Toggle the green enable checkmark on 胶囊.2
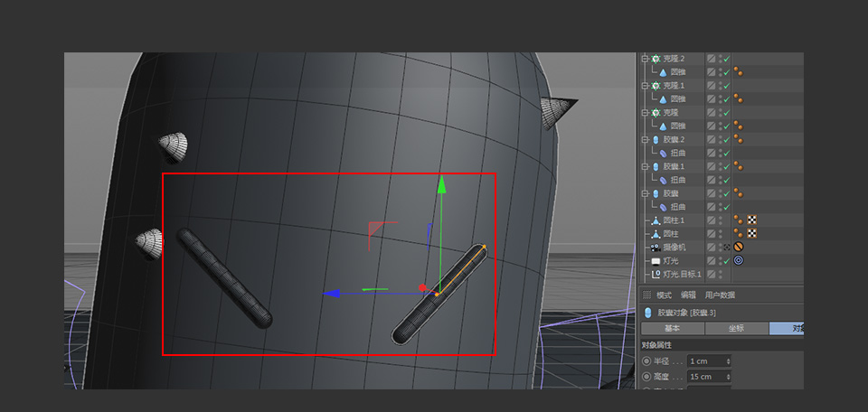Viewport: 868px width, 412px height. 727,139
